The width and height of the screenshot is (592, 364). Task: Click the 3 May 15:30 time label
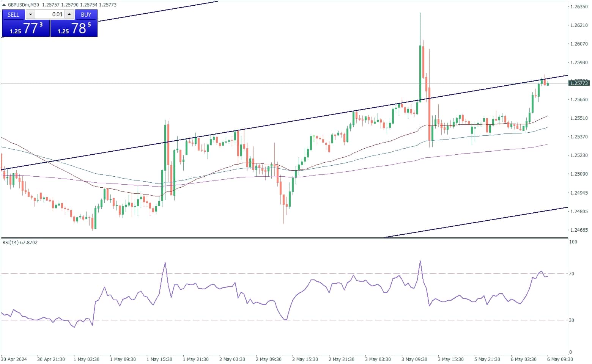coord(451,359)
